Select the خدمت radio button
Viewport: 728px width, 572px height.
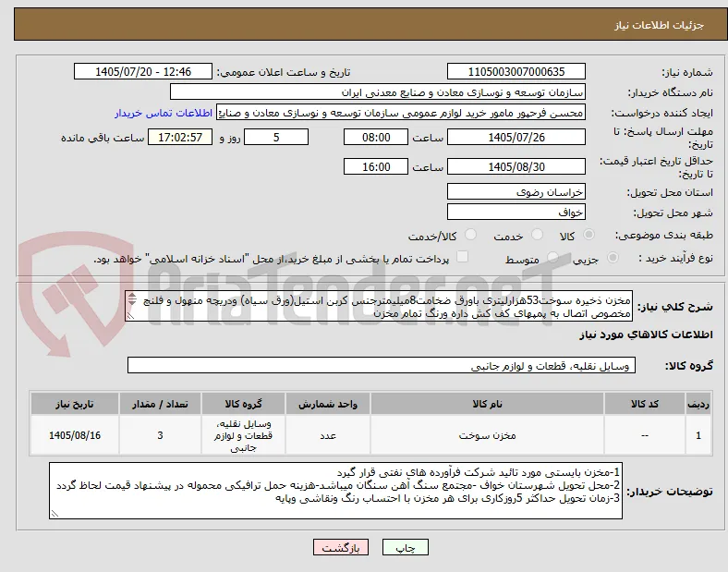point(537,235)
